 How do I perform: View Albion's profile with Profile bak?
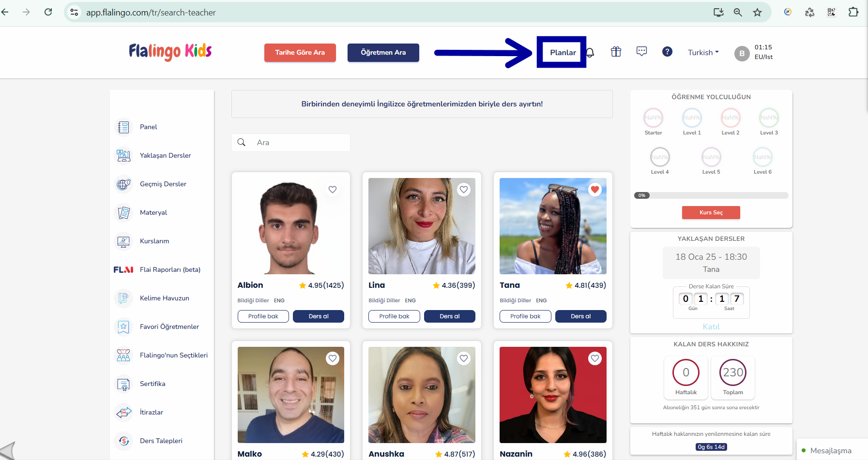(263, 316)
